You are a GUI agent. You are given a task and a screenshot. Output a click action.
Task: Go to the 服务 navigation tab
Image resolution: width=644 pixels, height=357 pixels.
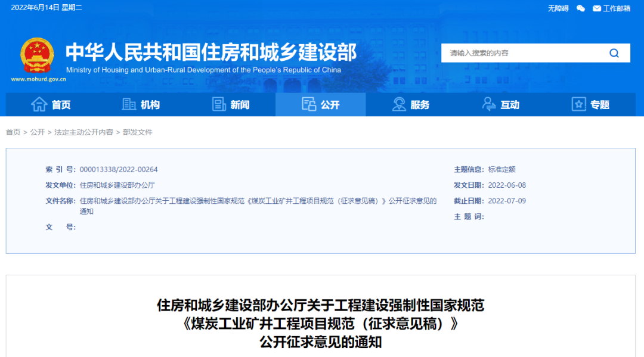[410, 105]
